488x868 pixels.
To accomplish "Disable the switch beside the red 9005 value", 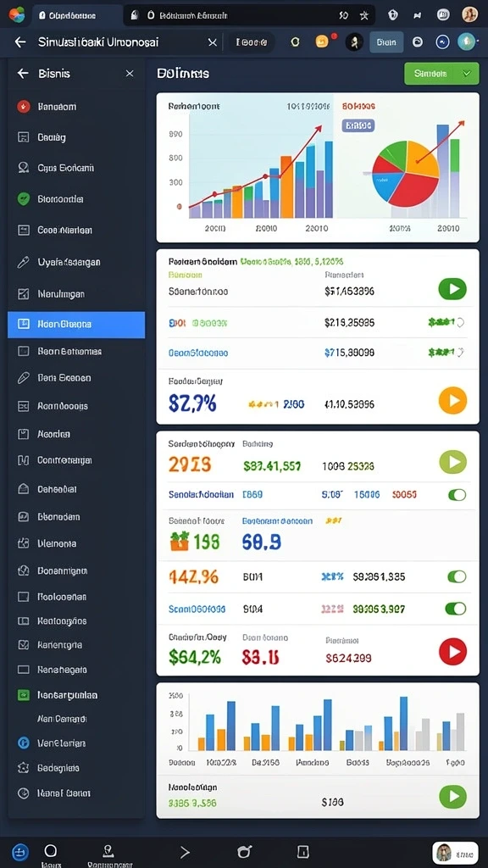I will pyautogui.click(x=457, y=495).
